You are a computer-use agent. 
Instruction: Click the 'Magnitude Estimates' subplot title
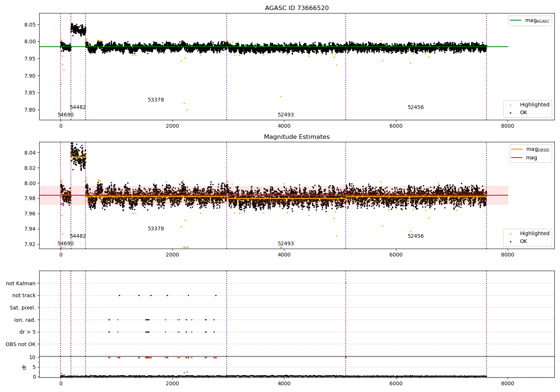pos(297,137)
